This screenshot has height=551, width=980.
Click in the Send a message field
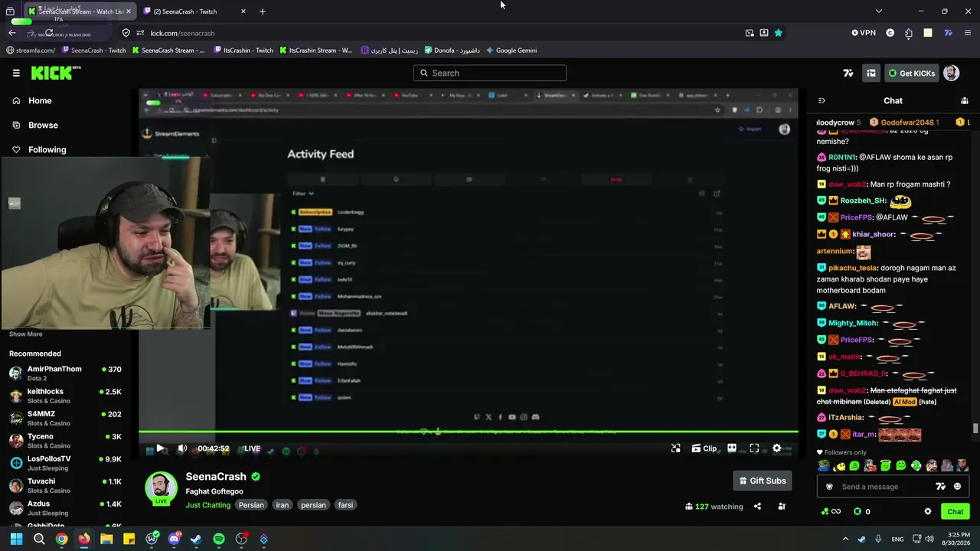click(x=880, y=487)
